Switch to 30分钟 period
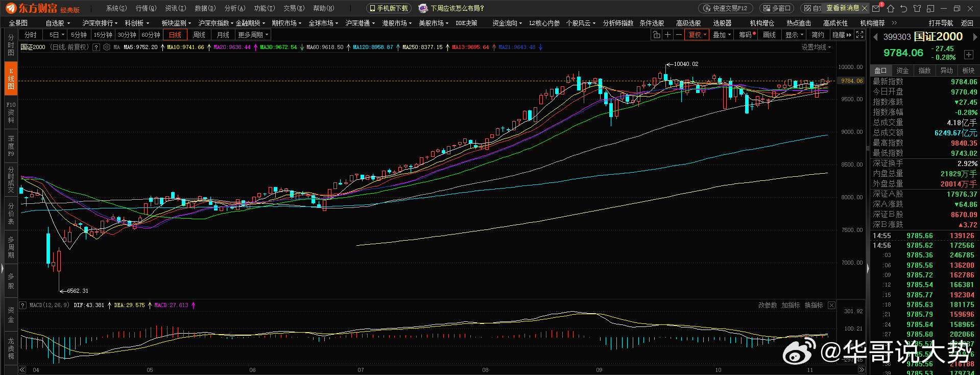The width and height of the screenshot is (980, 375). tap(127, 35)
